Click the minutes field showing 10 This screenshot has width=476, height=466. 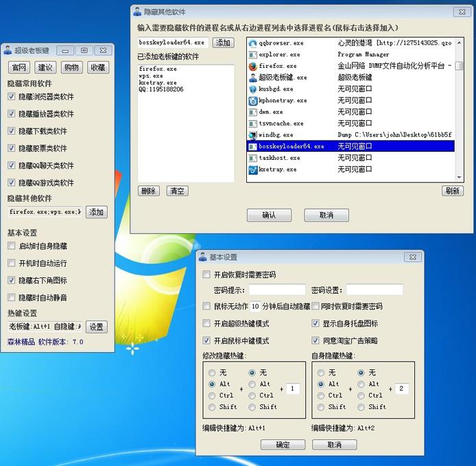click(255, 306)
